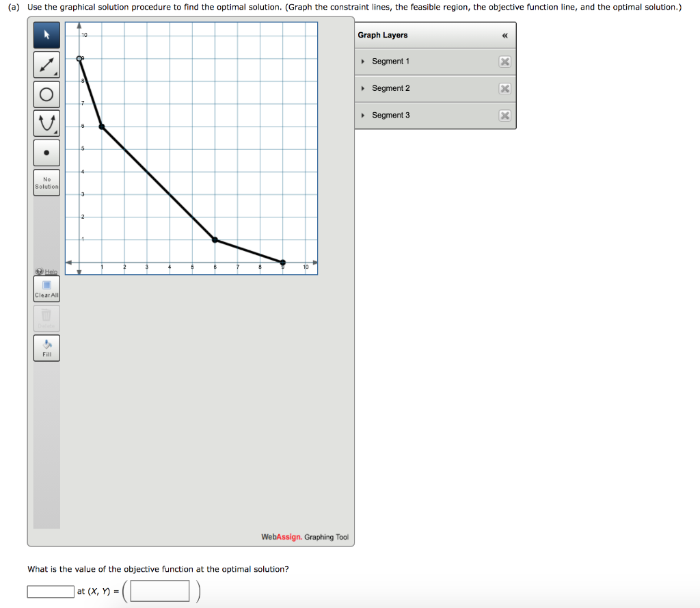This screenshot has height=608, width=700.
Task: Click the Delete trash icon
Action: [46, 317]
